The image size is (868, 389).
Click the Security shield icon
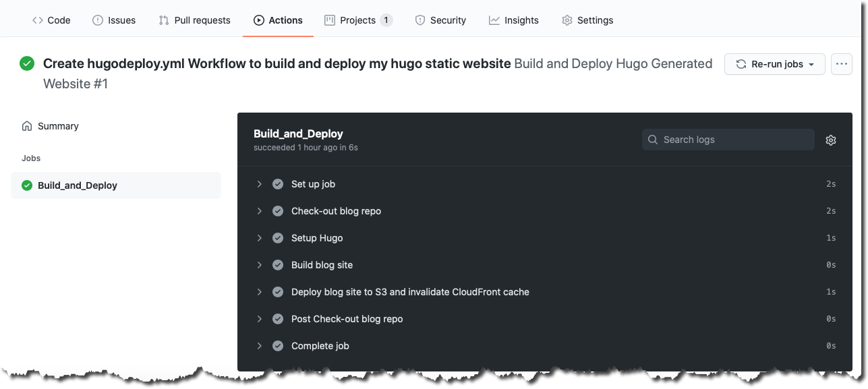click(419, 20)
